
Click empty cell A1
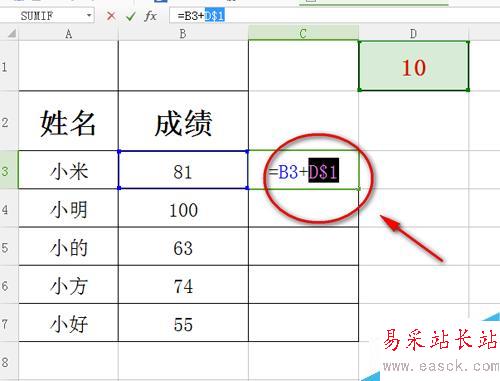point(68,66)
